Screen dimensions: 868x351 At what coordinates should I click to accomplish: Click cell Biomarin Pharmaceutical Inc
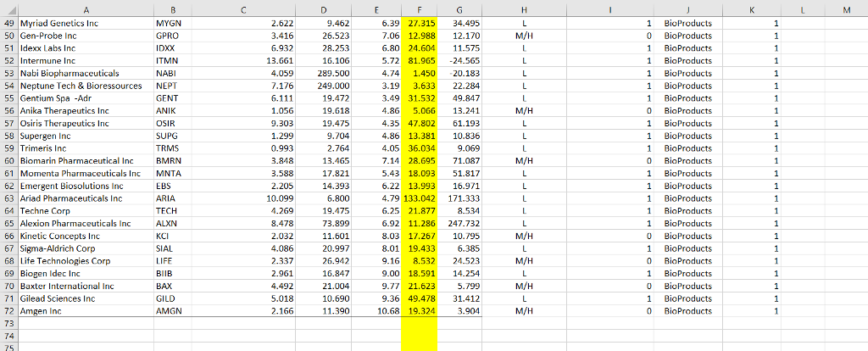(x=86, y=160)
